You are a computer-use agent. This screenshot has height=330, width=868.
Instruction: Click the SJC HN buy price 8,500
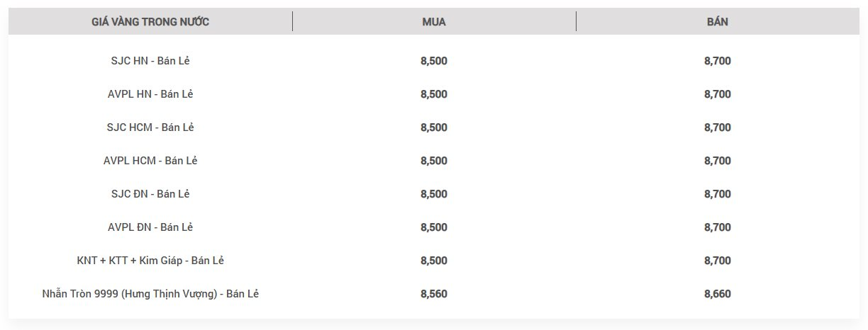434,61
